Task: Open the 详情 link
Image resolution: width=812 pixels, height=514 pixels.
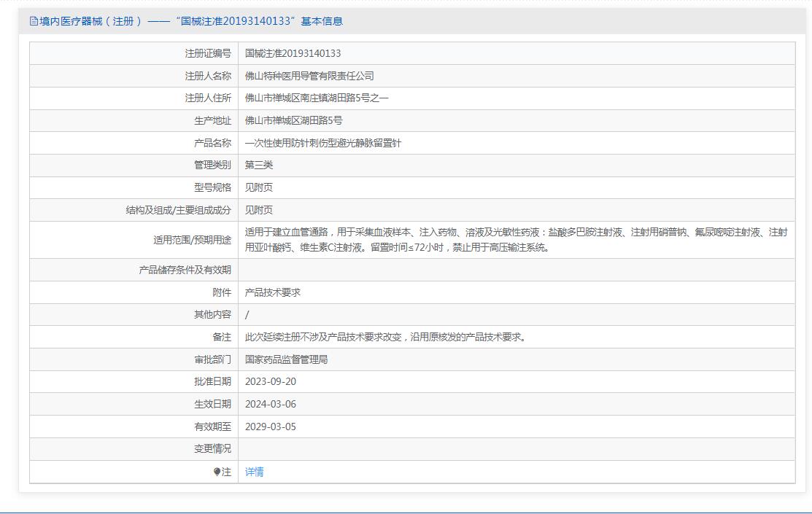Action: (254, 472)
